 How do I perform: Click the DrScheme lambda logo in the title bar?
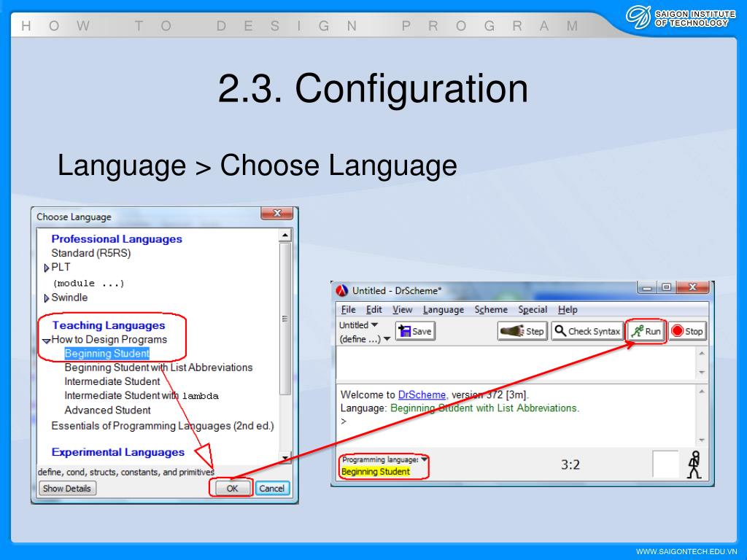click(x=342, y=290)
